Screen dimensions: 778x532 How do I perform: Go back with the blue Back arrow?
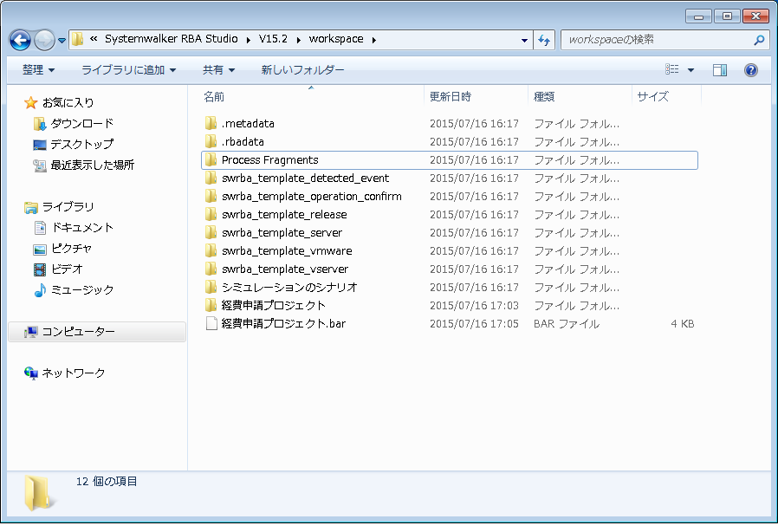(20, 40)
